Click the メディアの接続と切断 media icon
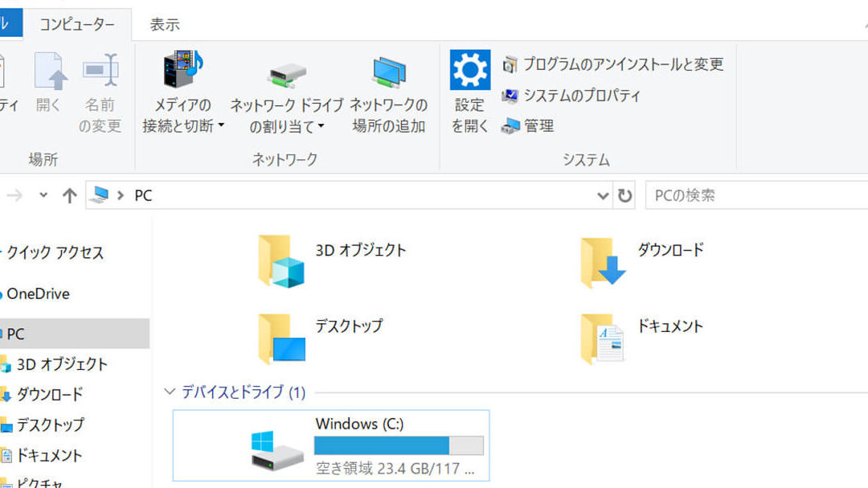The height and width of the screenshot is (488, 868). point(182,72)
